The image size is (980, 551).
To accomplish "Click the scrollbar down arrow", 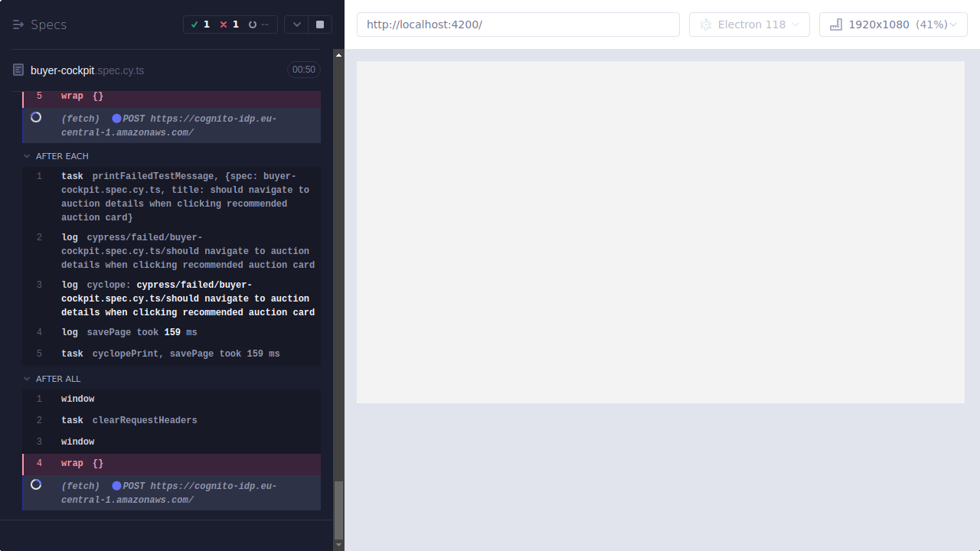I will pyautogui.click(x=338, y=546).
